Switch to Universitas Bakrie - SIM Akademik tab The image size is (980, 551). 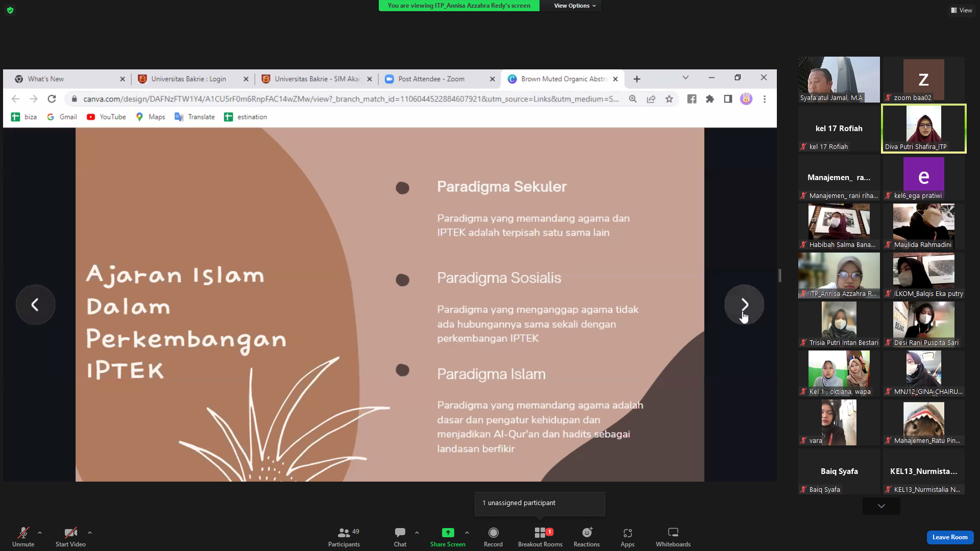[311, 79]
